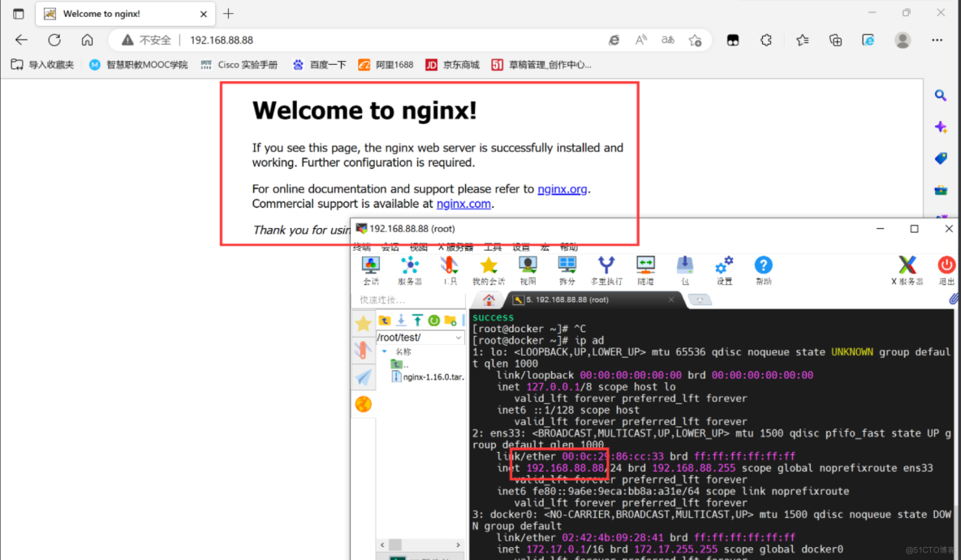The image size is (961, 560).
Task: Open the 终端 menu in MobaXterm
Action: pos(362,247)
